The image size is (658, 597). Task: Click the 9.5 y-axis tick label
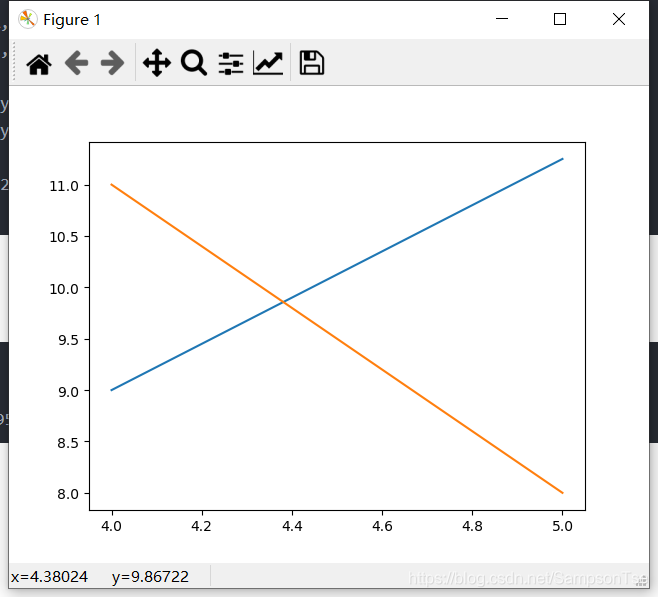click(x=68, y=340)
